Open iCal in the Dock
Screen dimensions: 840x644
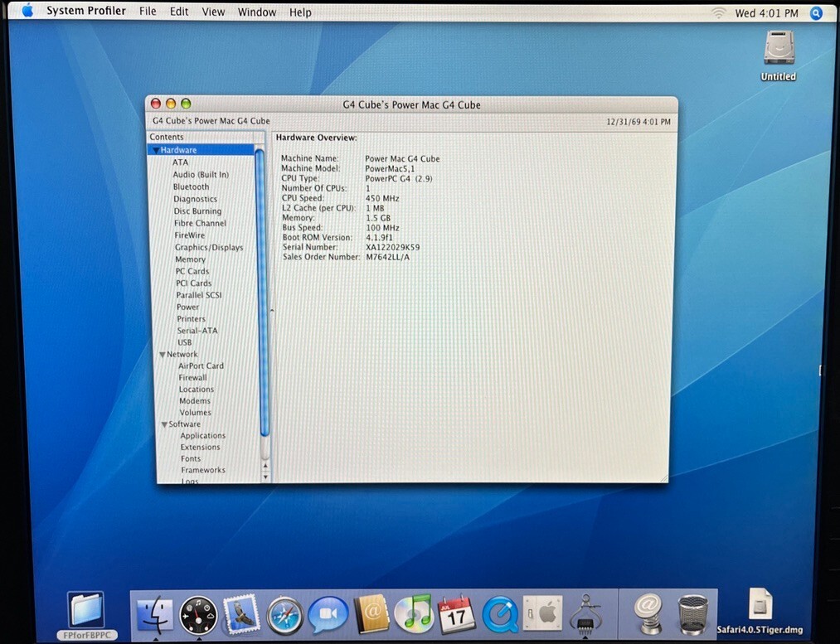pyautogui.click(x=456, y=613)
